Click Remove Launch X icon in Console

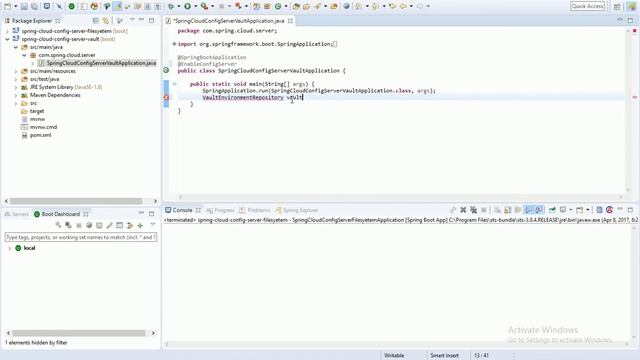click(x=463, y=210)
